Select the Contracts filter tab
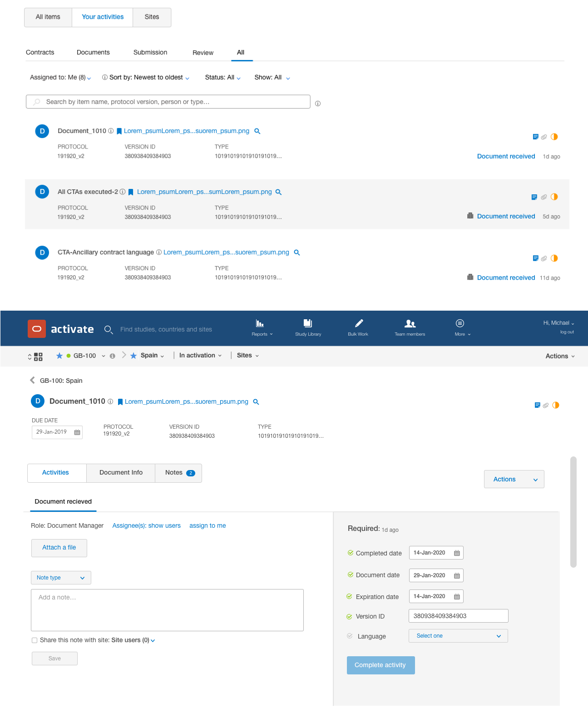Image resolution: width=588 pixels, height=718 pixels. 40,53
